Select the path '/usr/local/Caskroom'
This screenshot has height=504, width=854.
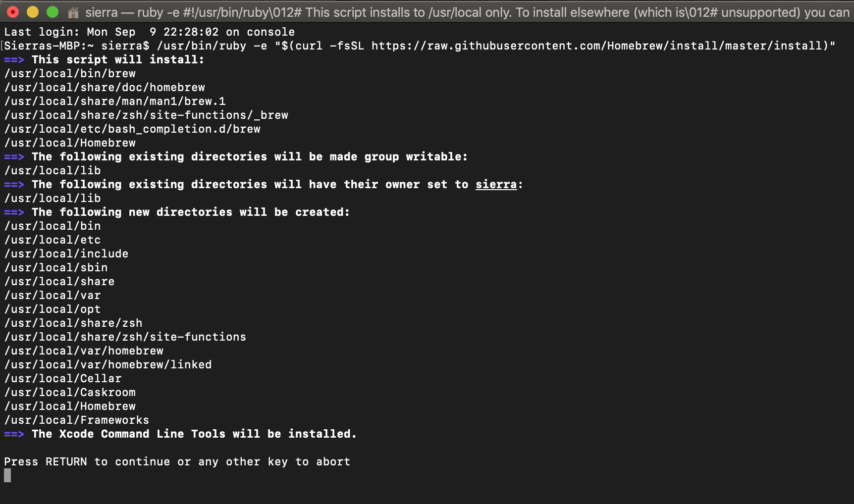click(x=70, y=392)
